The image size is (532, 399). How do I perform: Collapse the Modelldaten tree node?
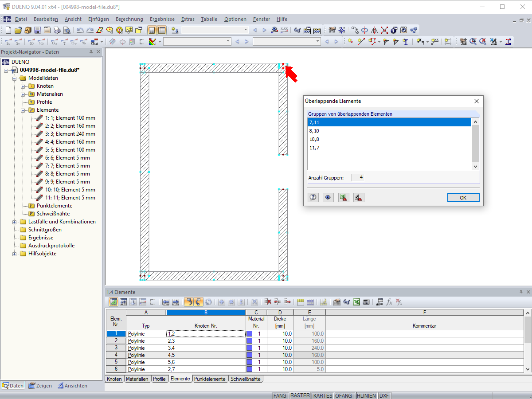15,78
